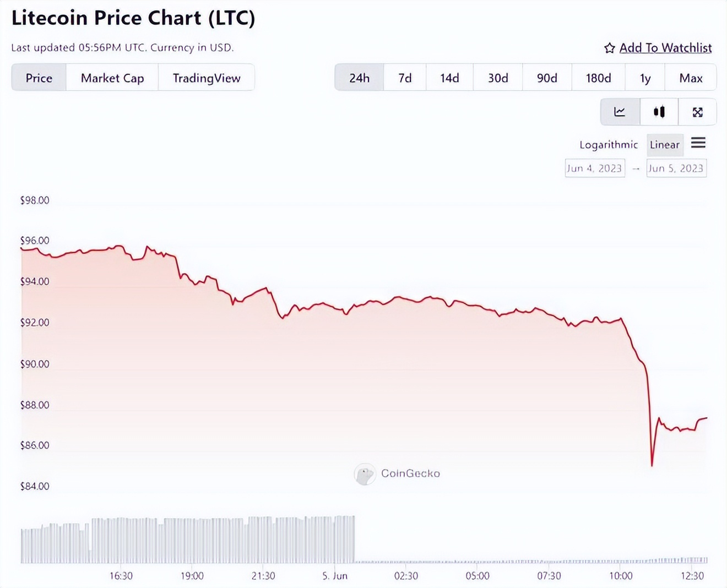Image resolution: width=727 pixels, height=588 pixels.
Task: Select the Max time range
Action: [690, 78]
